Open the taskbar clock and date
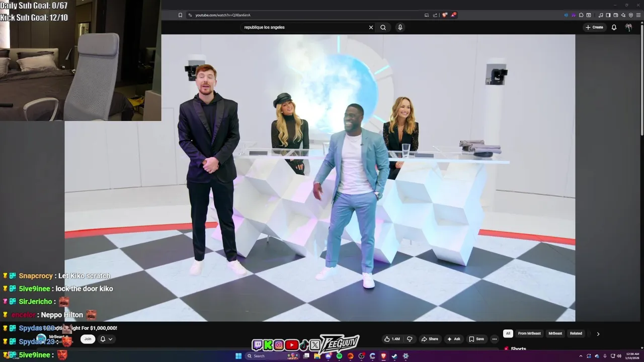 click(633, 356)
